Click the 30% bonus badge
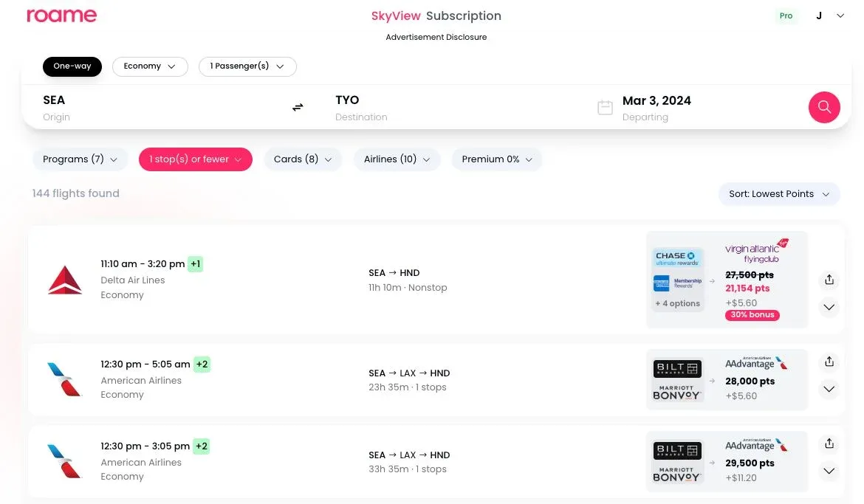Screen dimensions: 864x504 click(x=752, y=315)
